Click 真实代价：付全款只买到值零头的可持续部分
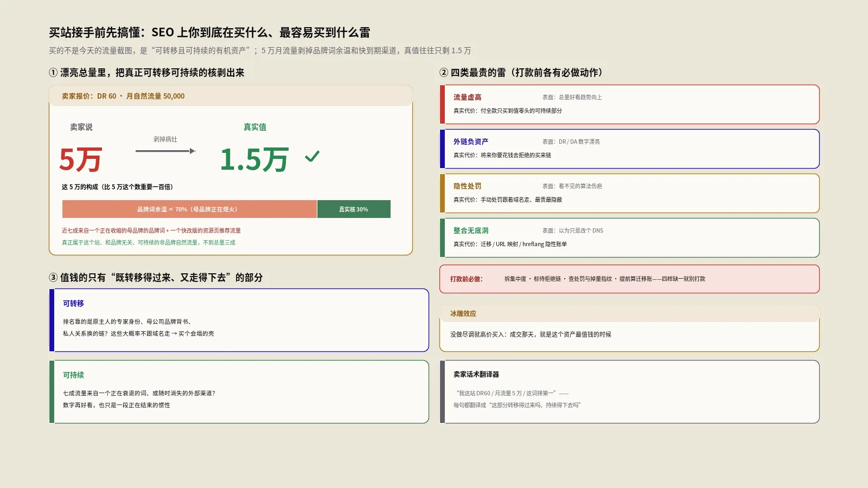Viewport: 868px width, 488px height. pos(508,111)
